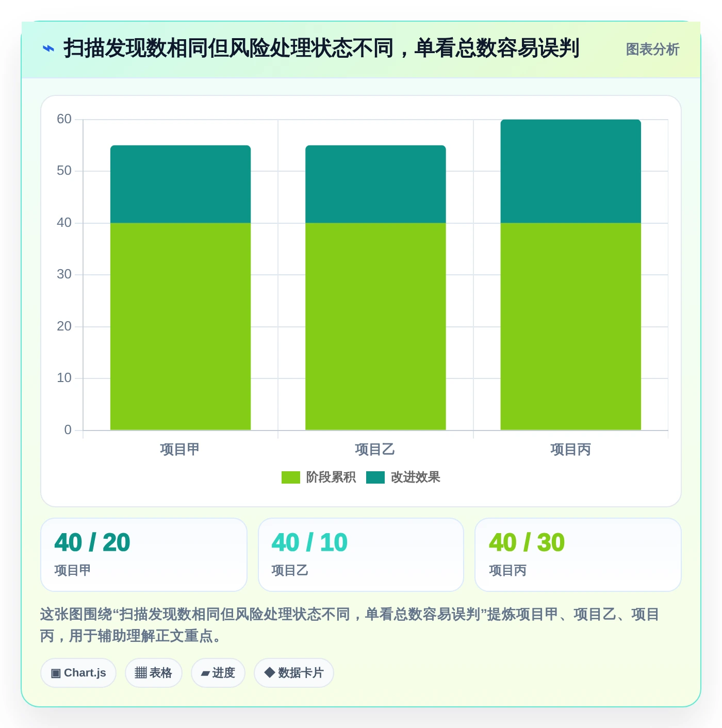Open the 40 / 10 项目乙 data card
The width and height of the screenshot is (722, 728).
click(x=361, y=555)
